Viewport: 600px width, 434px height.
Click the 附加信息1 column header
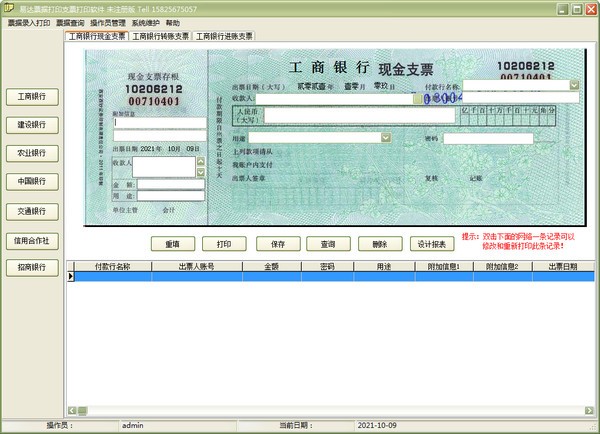click(x=444, y=266)
